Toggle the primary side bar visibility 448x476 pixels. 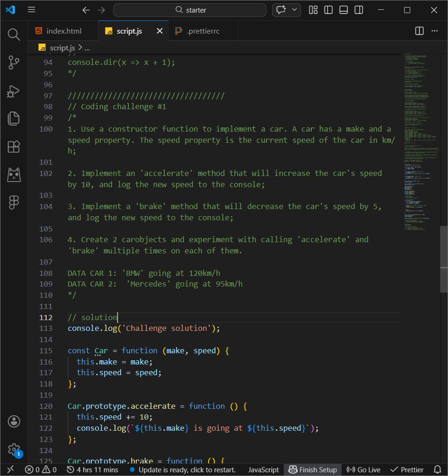tap(329, 10)
